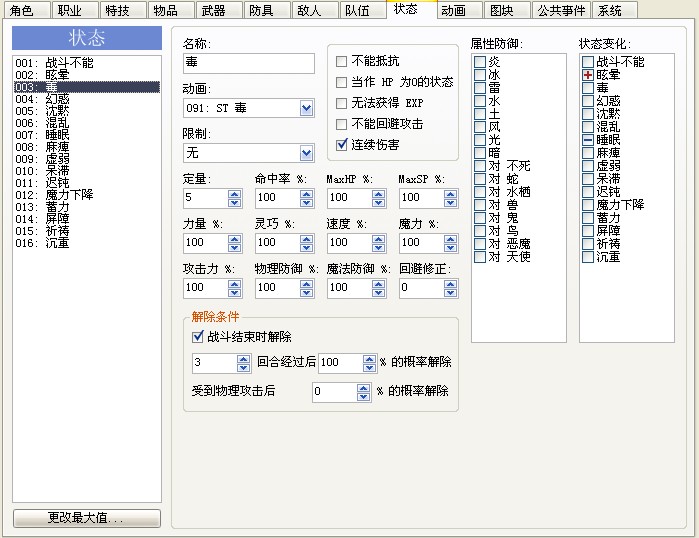This screenshot has width=699, height=538.
Task: Click the 回避修正 spinner arrows
Action: coord(450,288)
